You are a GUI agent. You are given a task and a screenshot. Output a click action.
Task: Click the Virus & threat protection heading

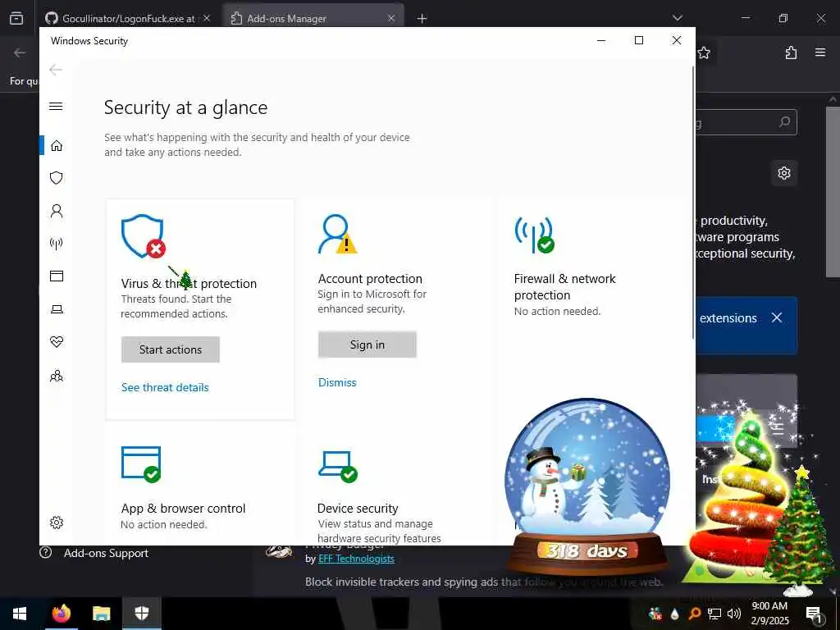189,283
